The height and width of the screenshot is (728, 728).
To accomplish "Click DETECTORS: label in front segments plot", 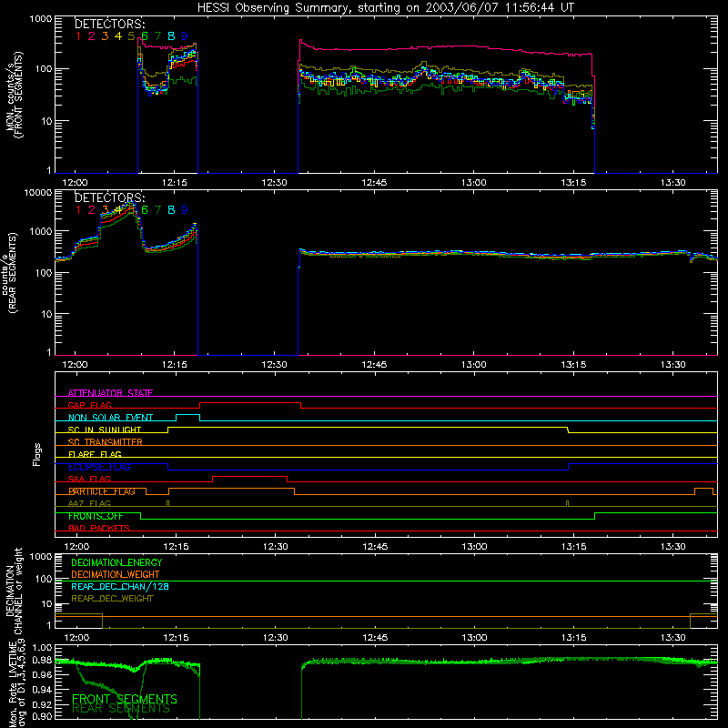I will [x=110, y=25].
